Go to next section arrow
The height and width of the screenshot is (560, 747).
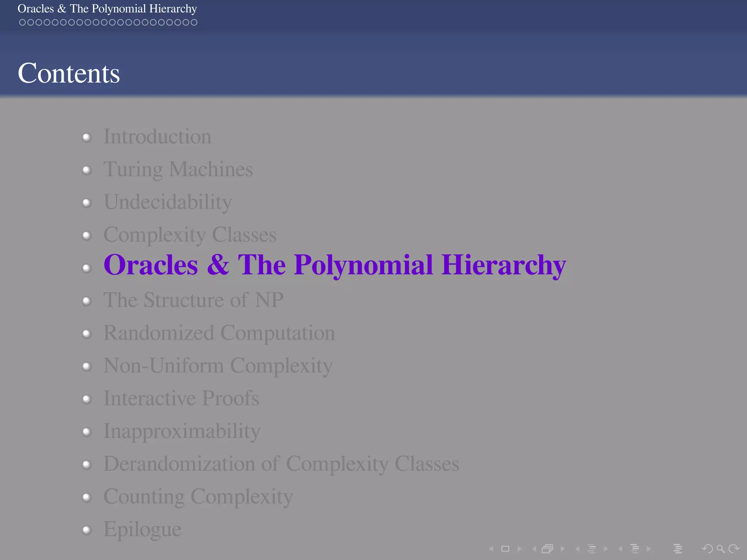coord(649,549)
